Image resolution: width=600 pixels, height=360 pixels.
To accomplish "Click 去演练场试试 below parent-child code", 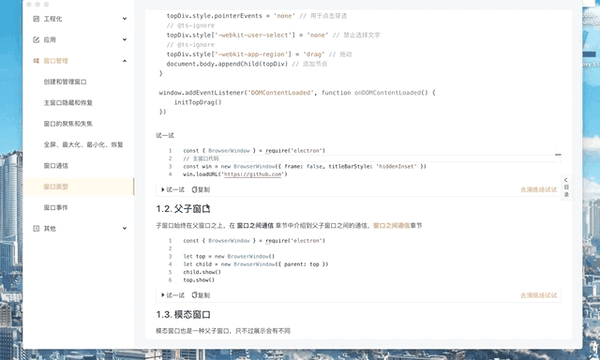I will coord(538,295).
